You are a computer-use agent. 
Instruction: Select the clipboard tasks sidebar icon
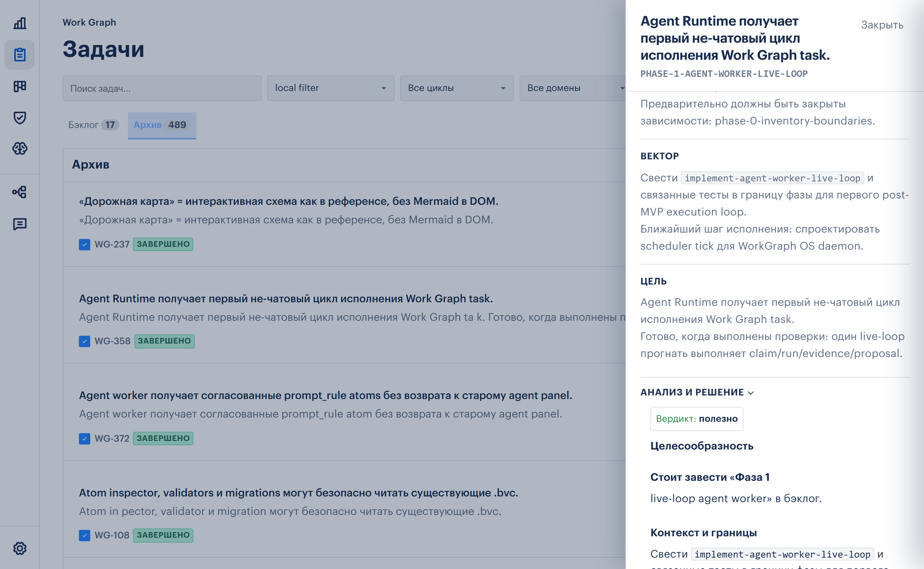[x=20, y=54]
